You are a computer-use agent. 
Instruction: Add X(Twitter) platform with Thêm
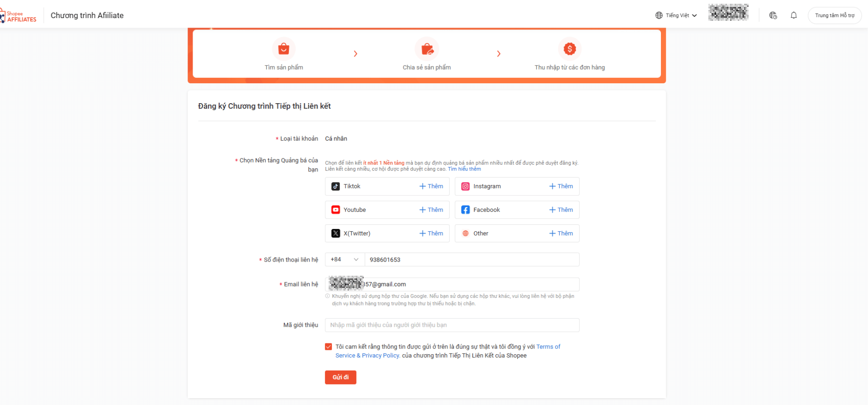tap(431, 233)
